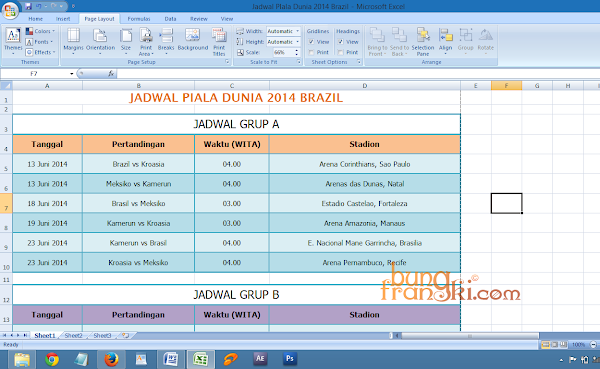Launch Firefox from the taskbar
Image resolution: width=600 pixels, height=369 pixels.
tap(111, 359)
